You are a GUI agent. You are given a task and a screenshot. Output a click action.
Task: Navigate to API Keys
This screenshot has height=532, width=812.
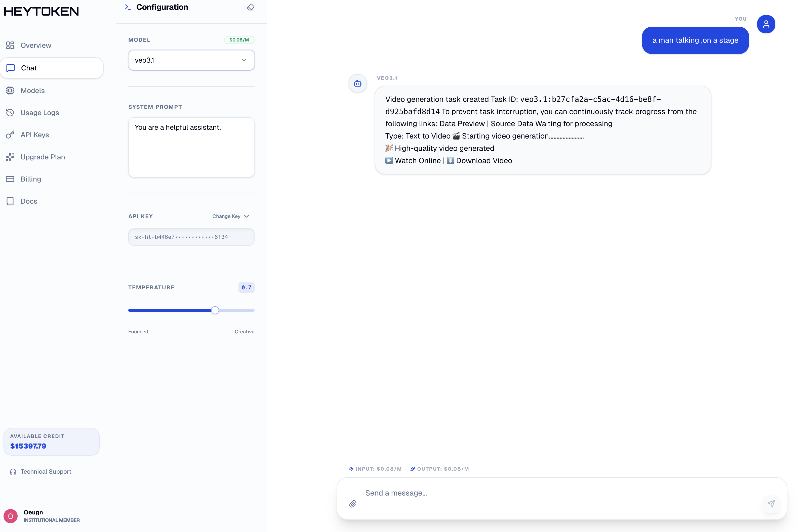click(34, 135)
